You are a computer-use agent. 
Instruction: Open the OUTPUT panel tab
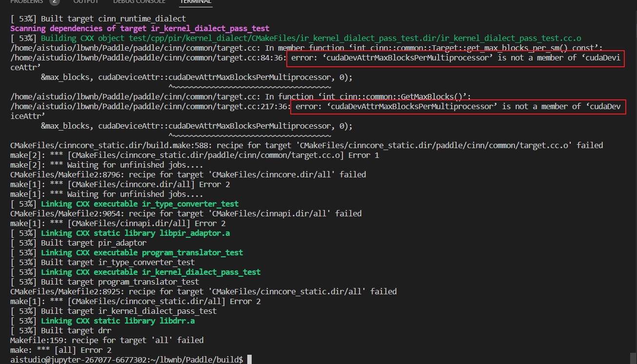[85, 2]
